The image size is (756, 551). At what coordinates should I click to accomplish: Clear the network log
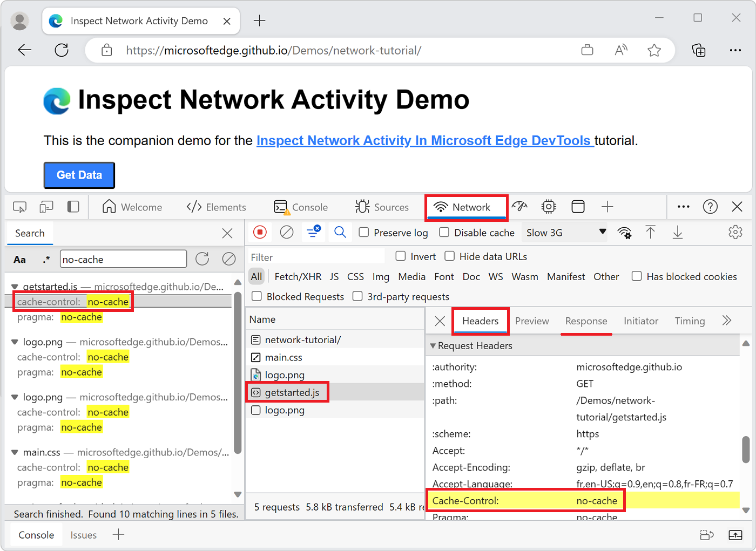tap(287, 232)
